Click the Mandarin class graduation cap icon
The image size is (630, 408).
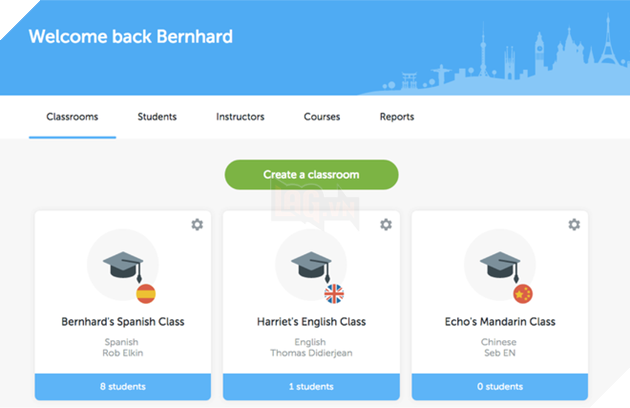coord(499,263)
